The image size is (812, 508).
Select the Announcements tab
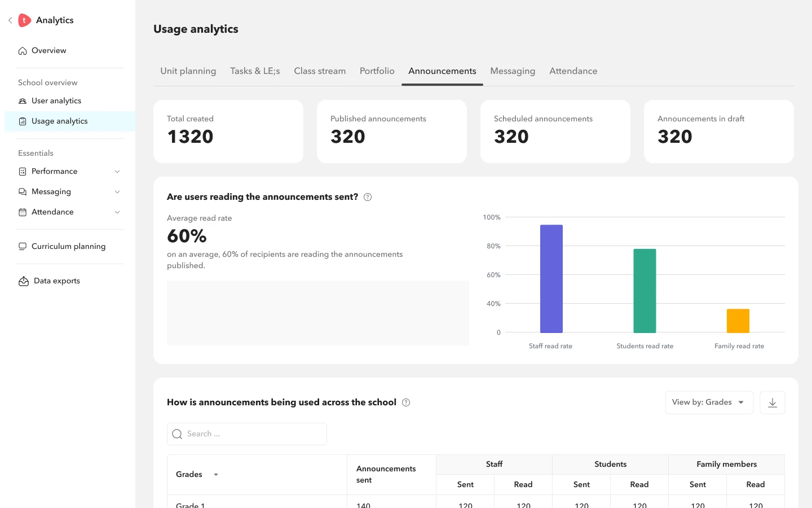442,71
